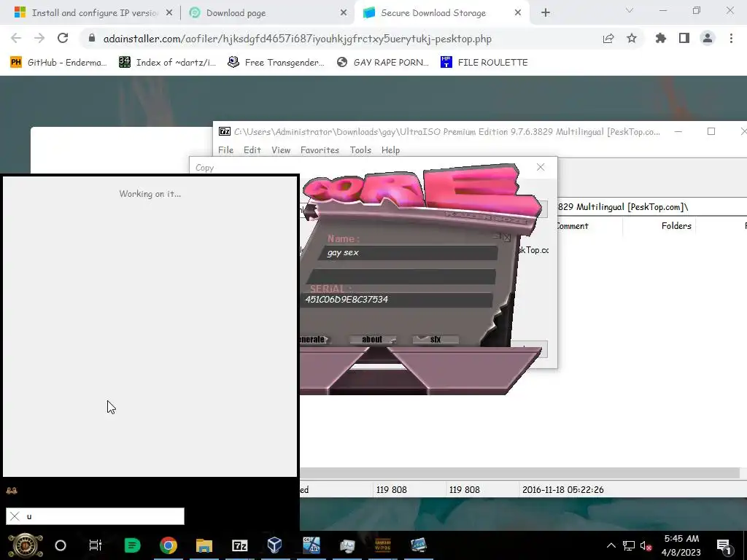Open the keygen app on taskbar
The image size is (747, 560).
coord(382,545)
